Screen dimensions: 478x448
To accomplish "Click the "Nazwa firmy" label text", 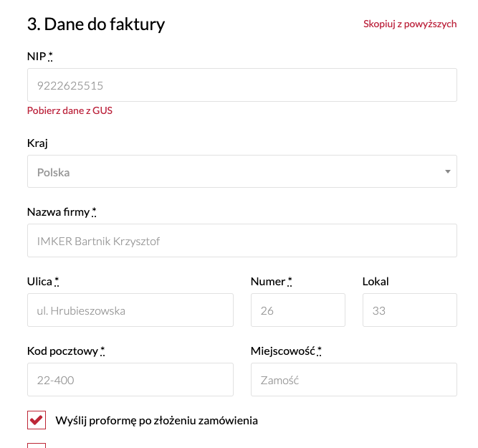I will 59,211.
